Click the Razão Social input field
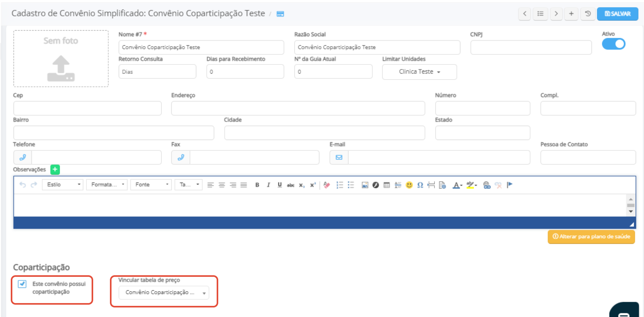 (x=377, y=47)
